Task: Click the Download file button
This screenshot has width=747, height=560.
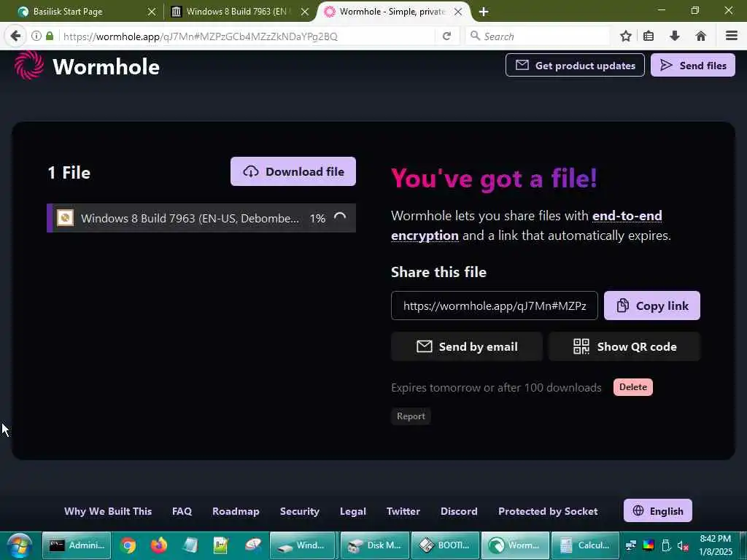Action: coord(293,171)
